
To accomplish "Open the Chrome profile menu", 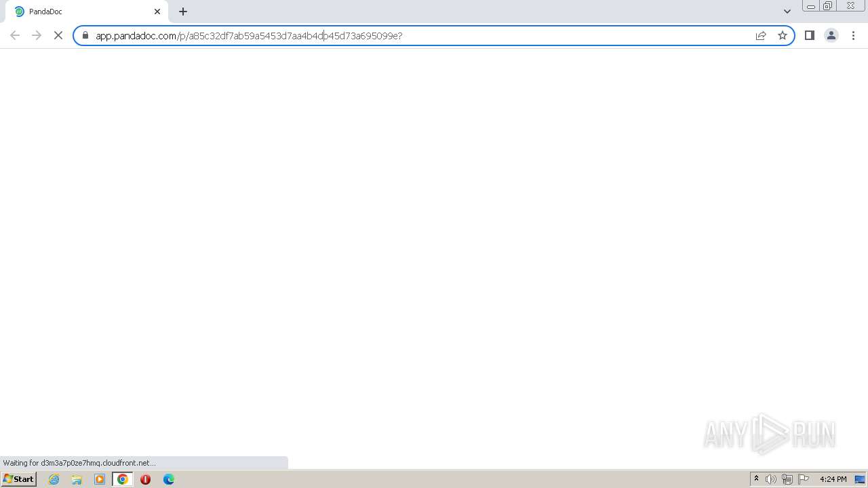I will (x=831, y=35).
